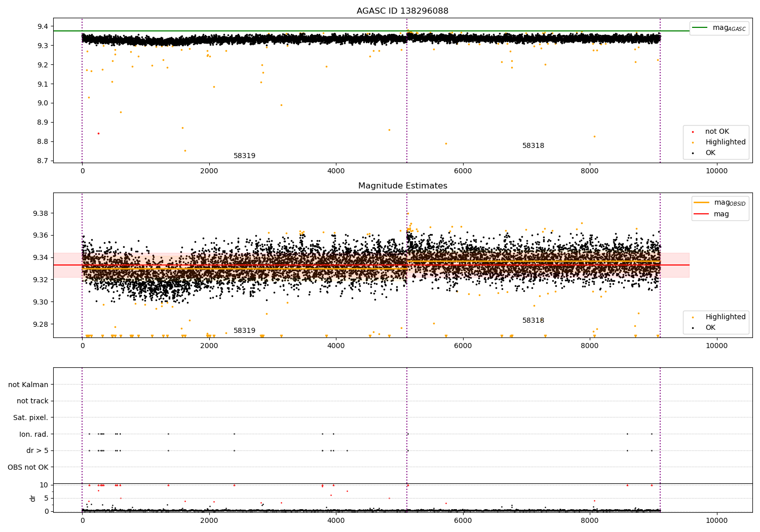Screen dimensions: 760x532
Task: Click OBSID label 58318 in top panel
Action: click(533, 146)
